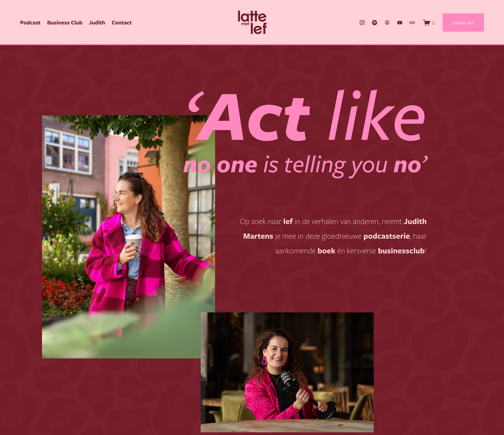Click the bold word businessclub

click(401, 251)
